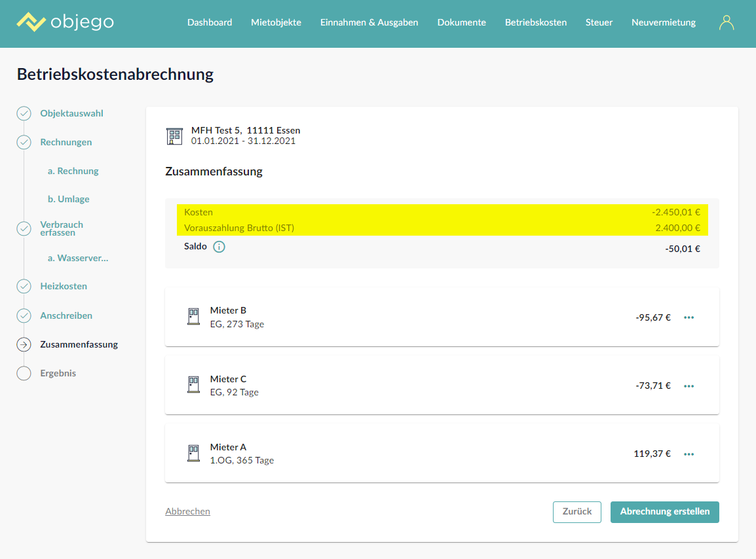Viewport: 756px width, 559px height.
Task: Click the door icon for Mieter B
Action: coord(193,317)
